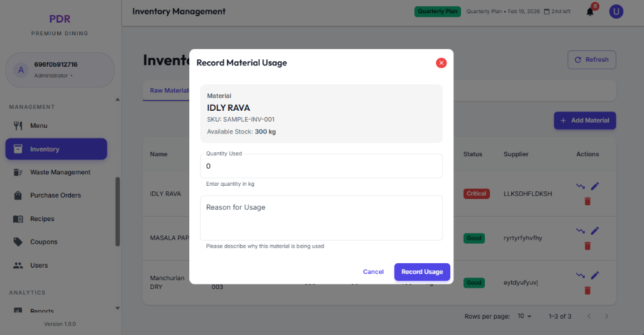Cancel the material usage dialog
Viewport: 644px width, 335px height.
(373, 272)
